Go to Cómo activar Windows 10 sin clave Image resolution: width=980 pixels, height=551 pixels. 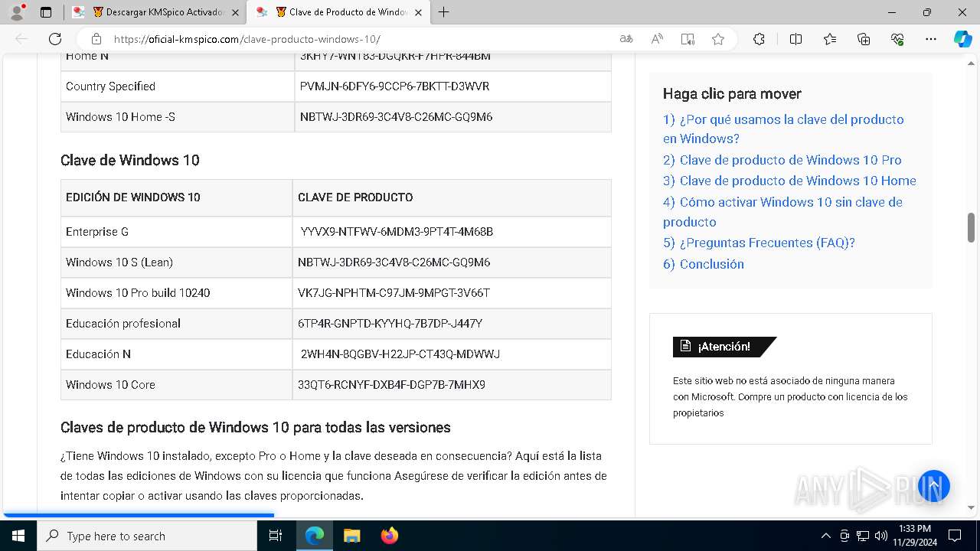(x=782, y=212)
